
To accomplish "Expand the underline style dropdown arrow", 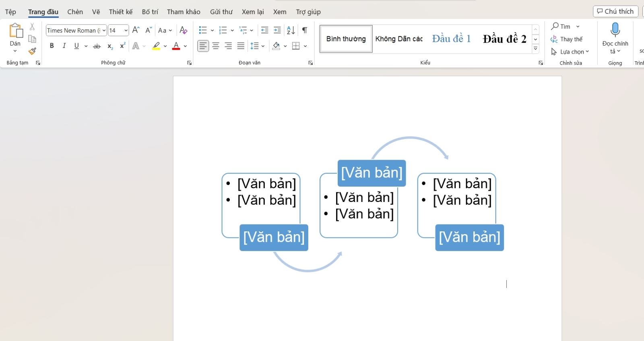I will [x=86, y=46].
